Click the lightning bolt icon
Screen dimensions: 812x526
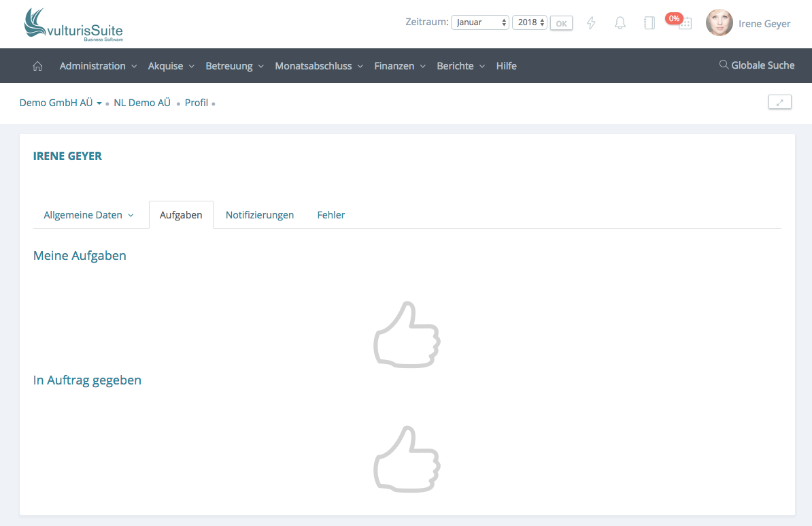click(591, 23)
